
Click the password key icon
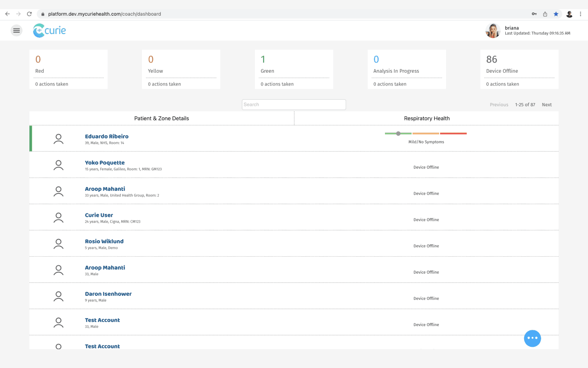(534, 14)
